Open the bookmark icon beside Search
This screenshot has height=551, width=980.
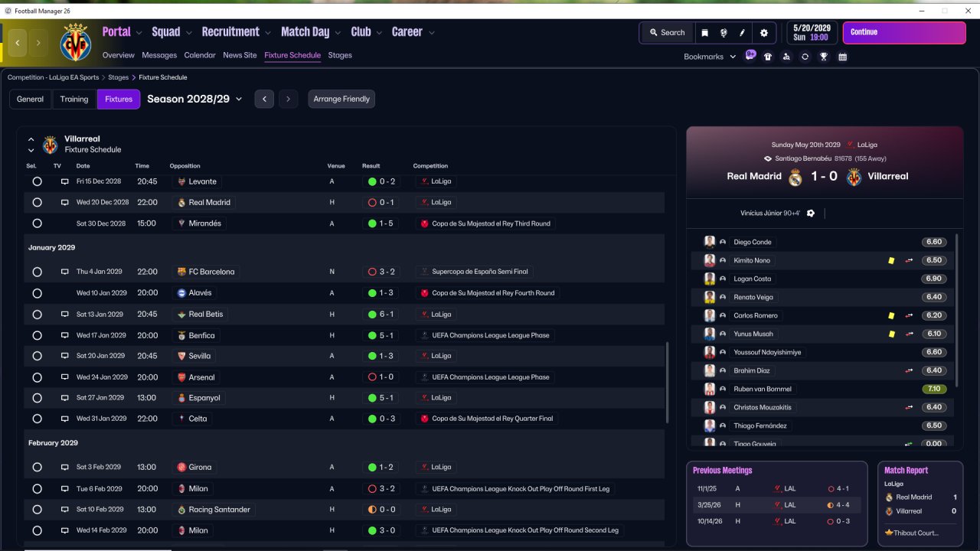pyautogui.click(x=704, y=33)
